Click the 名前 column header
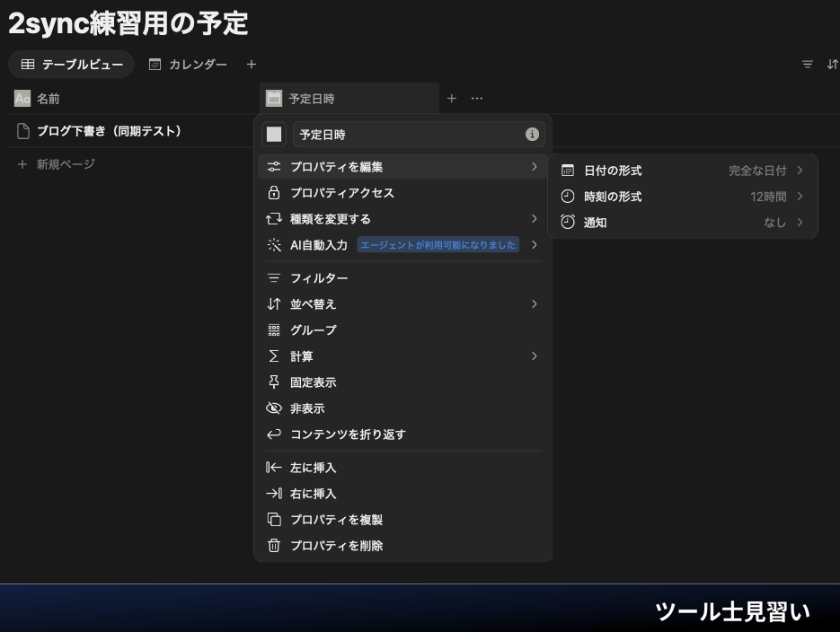The height and width of the screenshot is (632, 840). (x=133, y=99)
